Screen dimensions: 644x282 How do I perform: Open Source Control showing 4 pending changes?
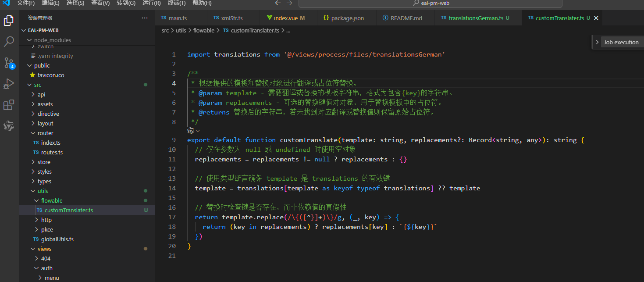(x=10, y=63)
